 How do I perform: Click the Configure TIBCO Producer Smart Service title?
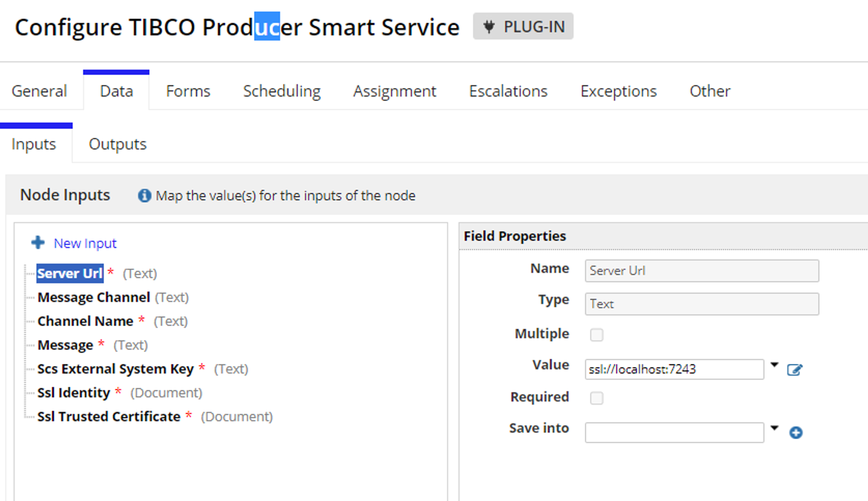(x=237, y=27)
